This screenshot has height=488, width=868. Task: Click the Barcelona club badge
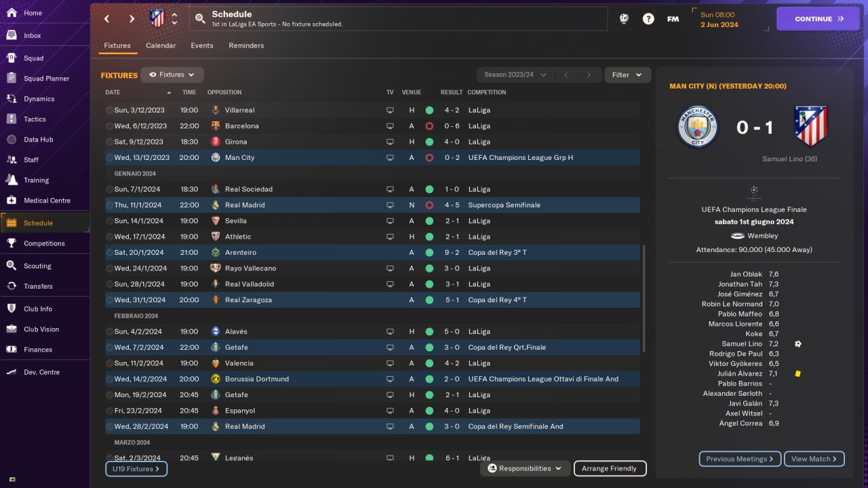(x=216, y=126)
